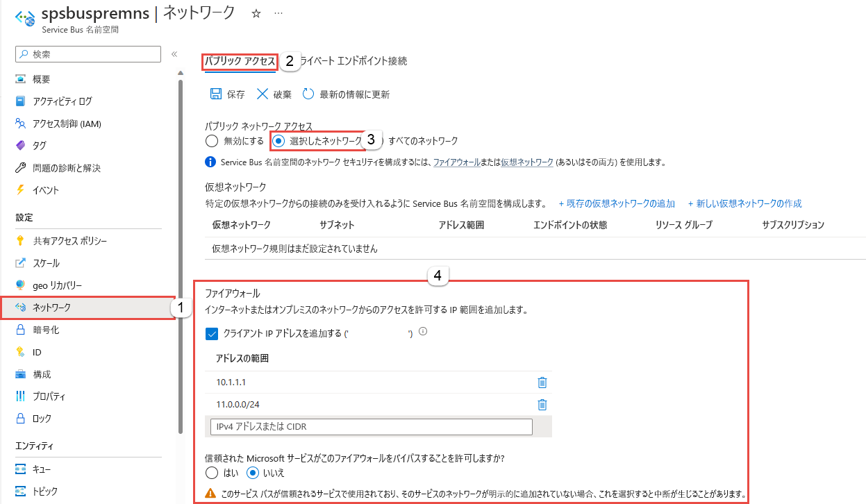Screen dimensions: 866x504
Task: Click the エンドポイントの状態 column header
Action: (x=570, y=225)
